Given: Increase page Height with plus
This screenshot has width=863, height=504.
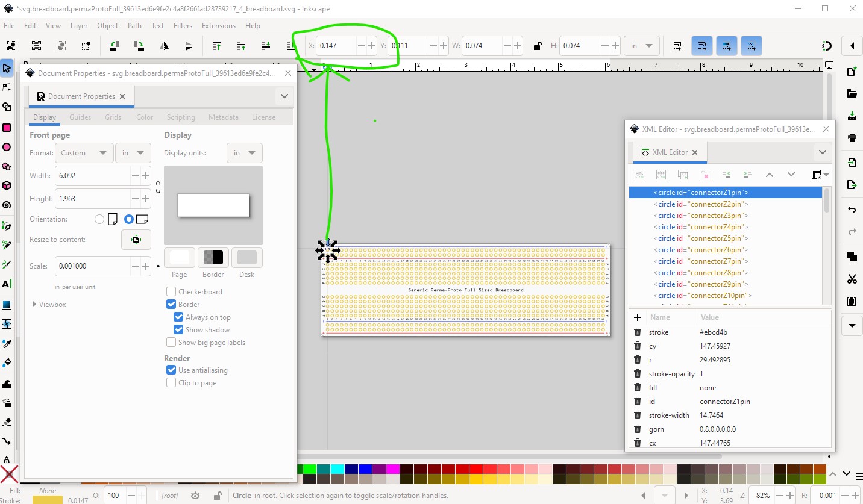Looking at the screenshot, I should click(145, 199).
